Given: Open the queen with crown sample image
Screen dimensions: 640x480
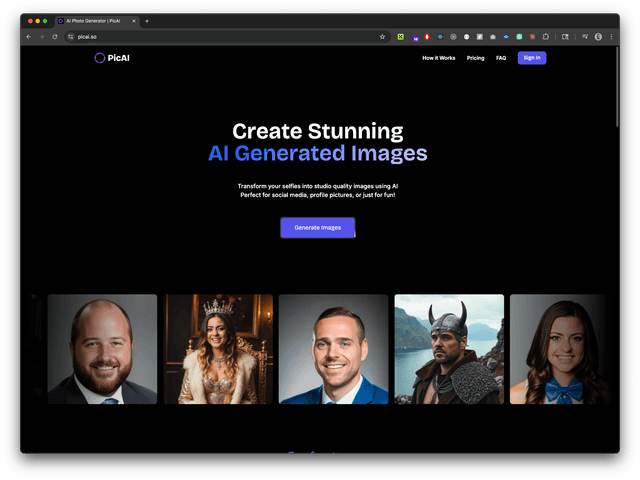Looking at the screenshot, I should click(218, 349).
